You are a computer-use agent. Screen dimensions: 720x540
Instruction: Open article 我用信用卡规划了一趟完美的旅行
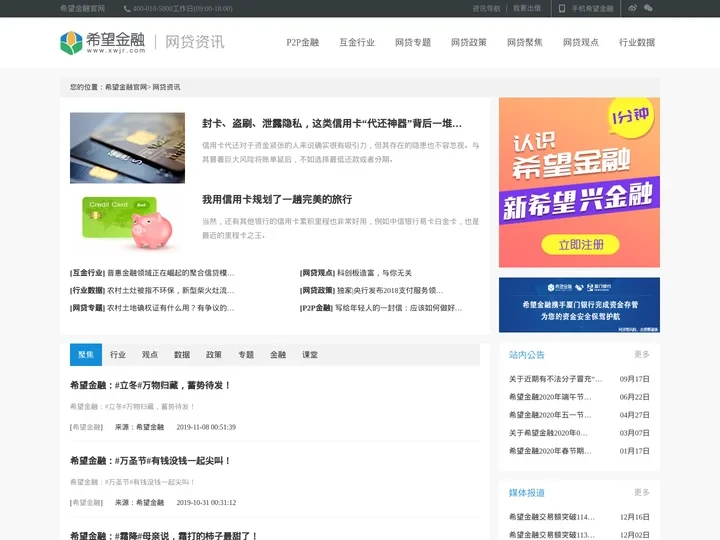pos(277,199)
